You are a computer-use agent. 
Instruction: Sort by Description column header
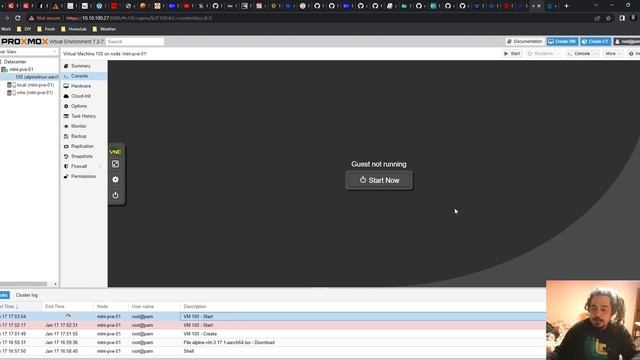tap(362, 307)
